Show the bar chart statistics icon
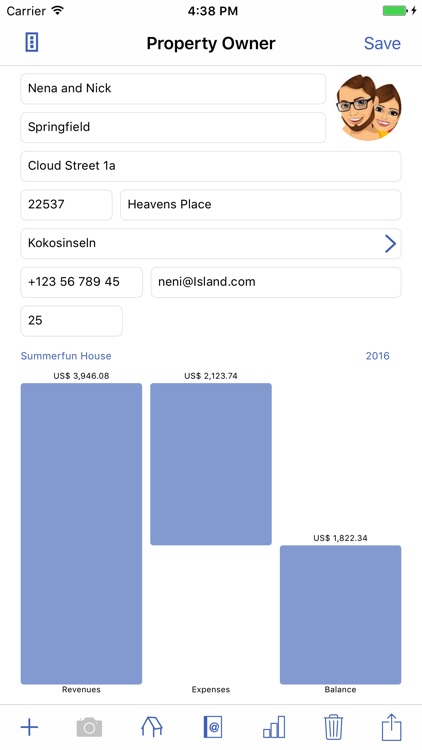 point(274,727)
